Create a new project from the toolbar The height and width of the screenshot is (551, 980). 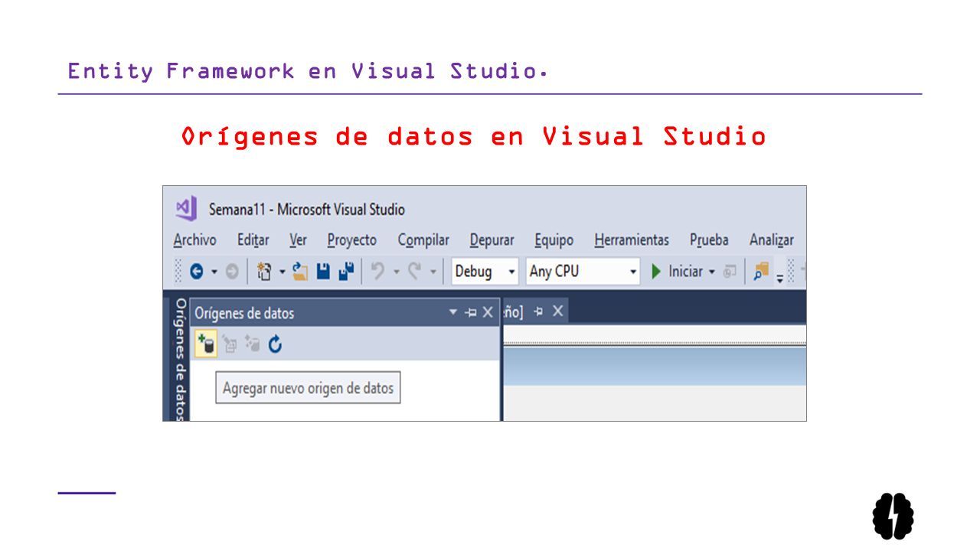264,271
